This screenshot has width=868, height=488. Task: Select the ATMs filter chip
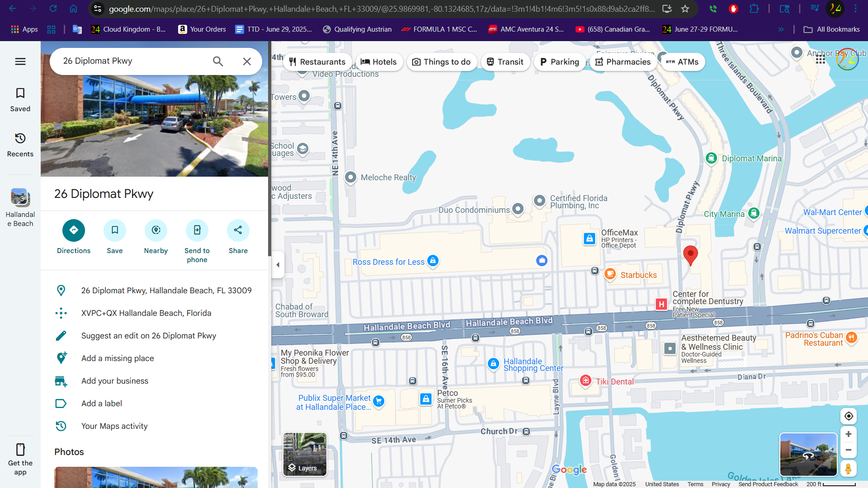[x=683, y=62]
